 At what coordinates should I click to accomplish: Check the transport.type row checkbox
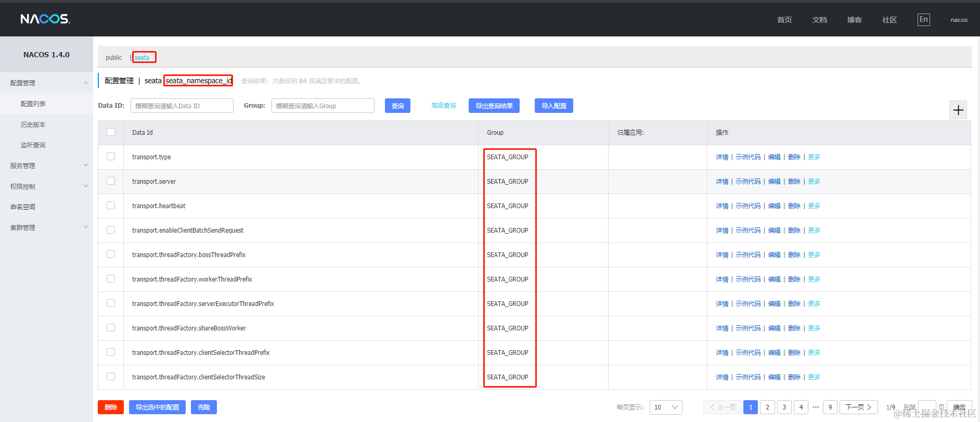[x=111, y=157]
